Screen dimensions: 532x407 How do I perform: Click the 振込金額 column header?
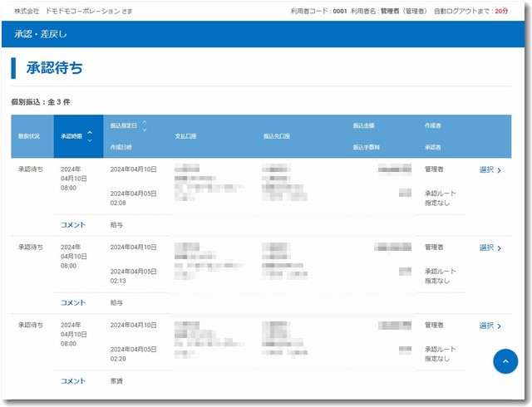click(x=363, y=125)
